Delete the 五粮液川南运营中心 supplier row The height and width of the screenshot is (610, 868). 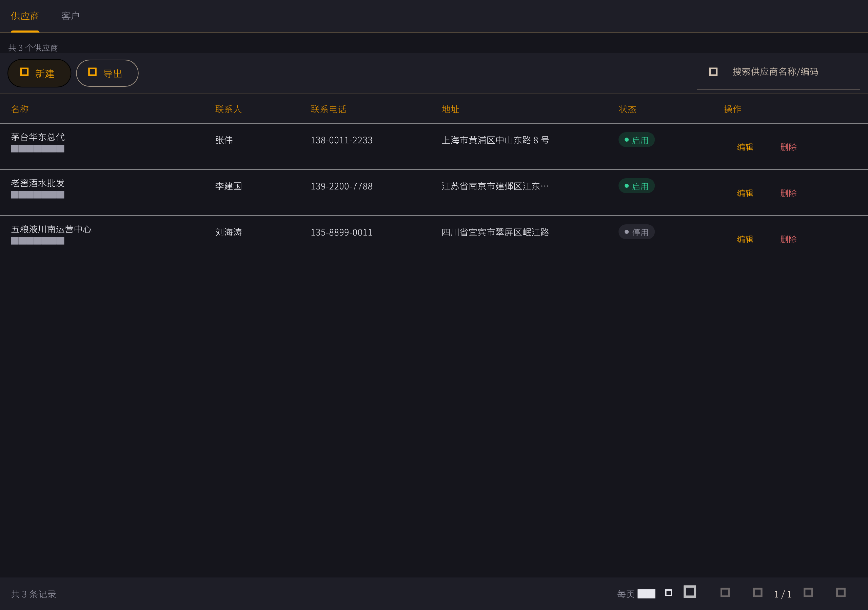[x=788, y=239]
